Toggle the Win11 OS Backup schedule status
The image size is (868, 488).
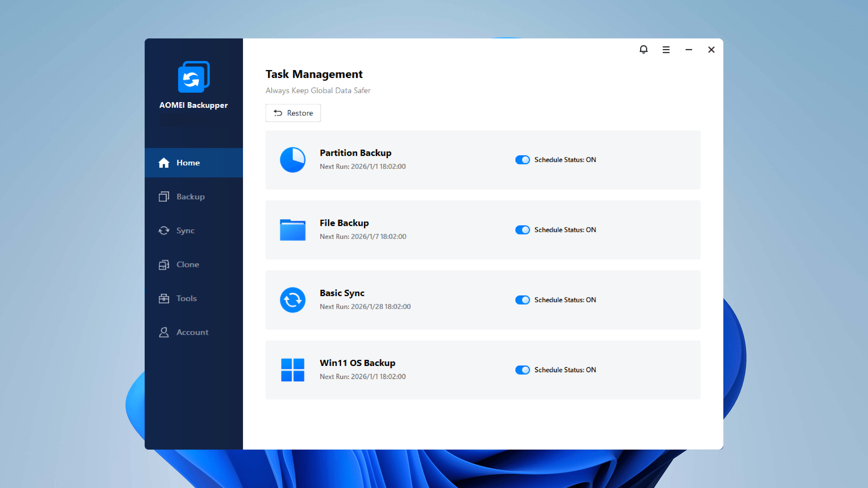click(x=522, y=370)
